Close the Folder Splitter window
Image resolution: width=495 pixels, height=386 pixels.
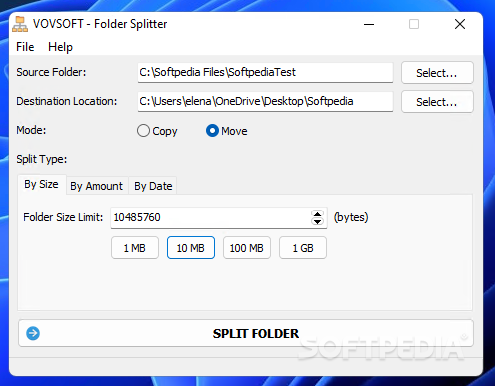coord(460,24)
